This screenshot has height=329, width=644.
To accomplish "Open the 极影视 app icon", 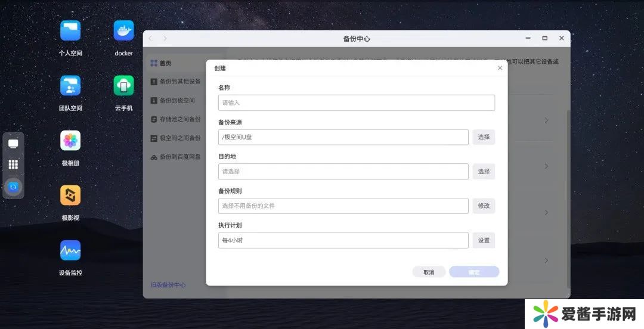I will pos(70,195).
